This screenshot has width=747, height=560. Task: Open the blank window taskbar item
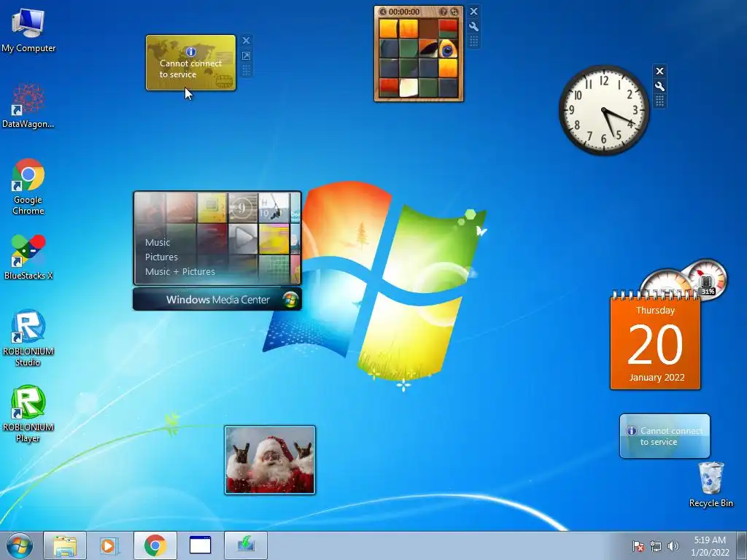coord(200,545)
